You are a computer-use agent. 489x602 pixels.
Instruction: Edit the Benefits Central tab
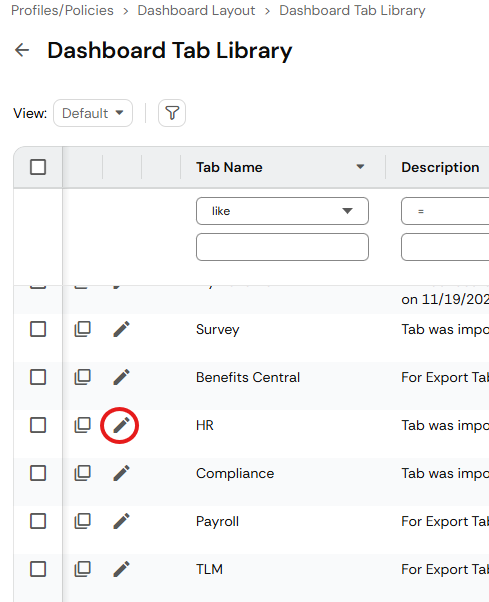(x=121, y=377)
